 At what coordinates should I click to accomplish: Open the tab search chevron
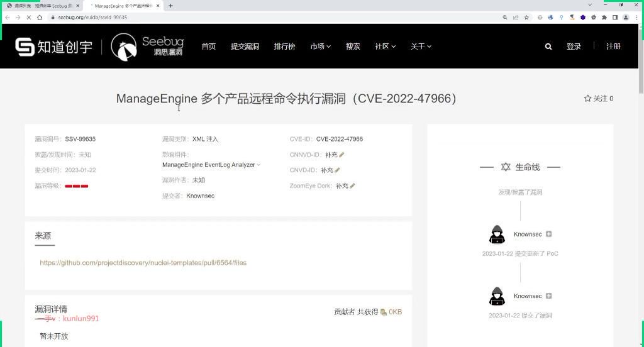click(x=590, y=5)
